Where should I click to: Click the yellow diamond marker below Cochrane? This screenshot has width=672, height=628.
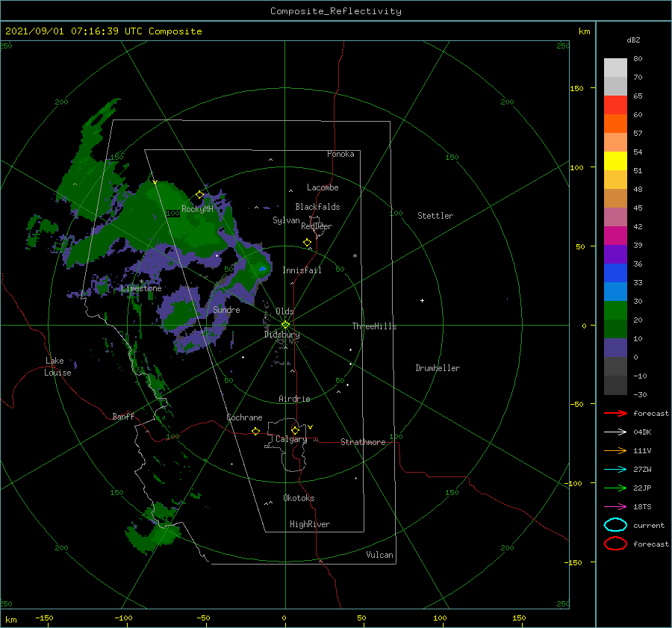tap(255, 431)
